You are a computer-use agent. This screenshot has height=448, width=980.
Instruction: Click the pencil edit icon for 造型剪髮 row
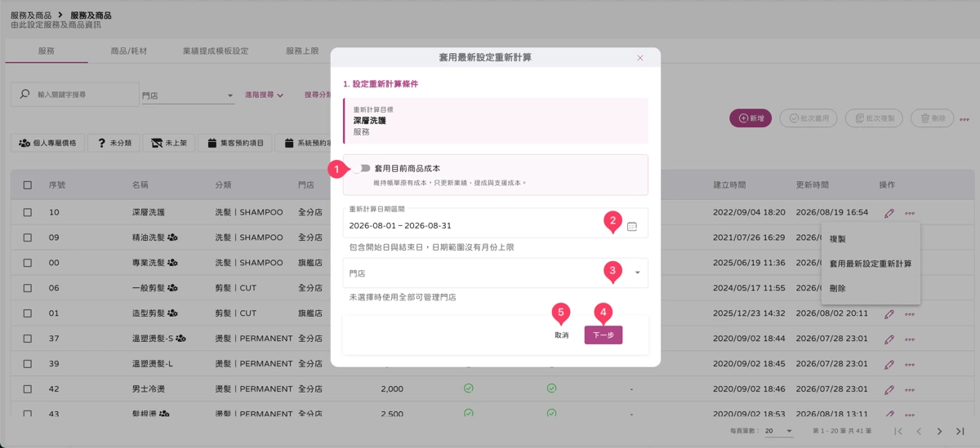(889, 313)
